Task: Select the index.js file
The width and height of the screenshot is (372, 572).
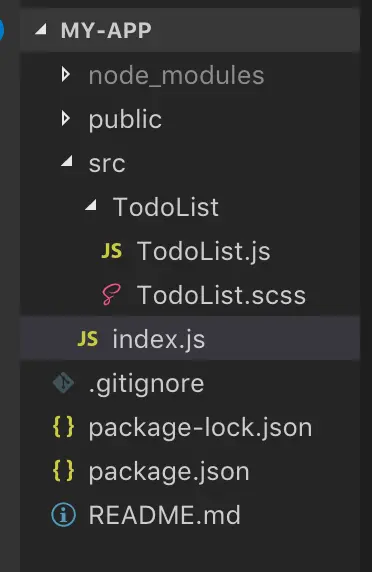Action: [190, 339]
